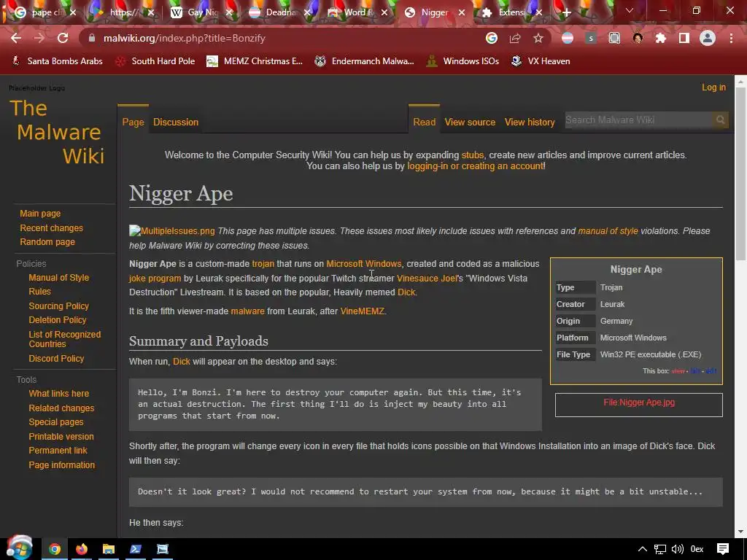
Task: Open the gray 's' extension icon
Action: pyautogui.click(x=591, y=38)
